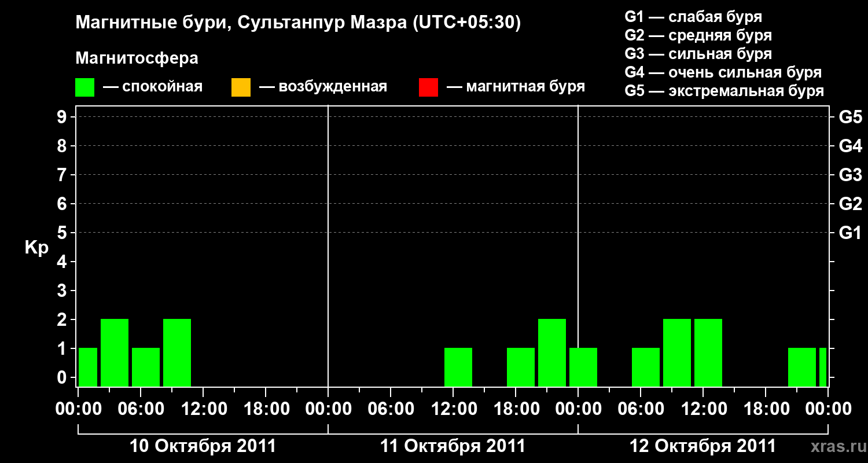Click 'G2 — средняя буря' in the legend
This screenshot has height=463, width=868.
[698, 35]
